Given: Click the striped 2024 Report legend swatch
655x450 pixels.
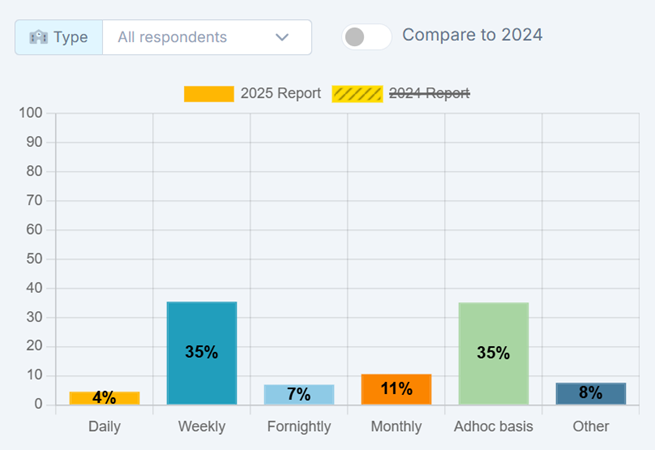Looking at the screenshot, I should (357, 93).
